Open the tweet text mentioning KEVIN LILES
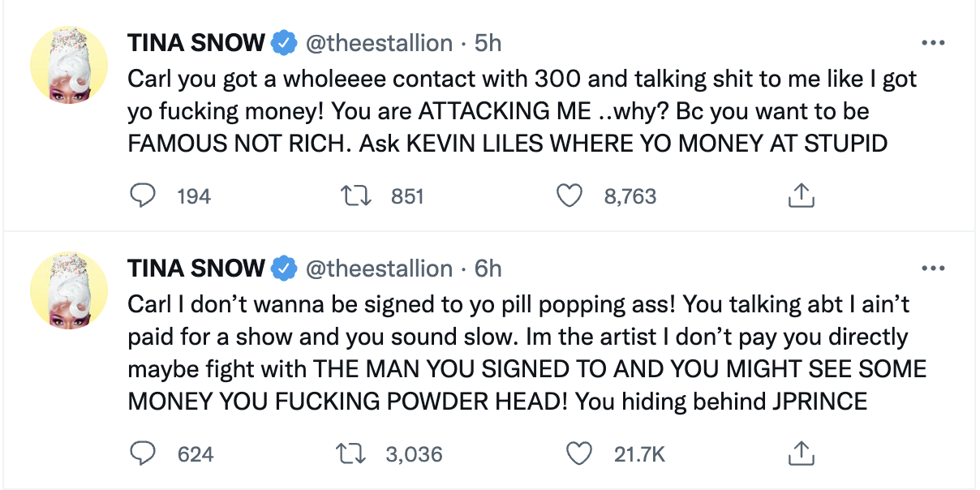This screenshot has height=490, width=980. (523, 110)
